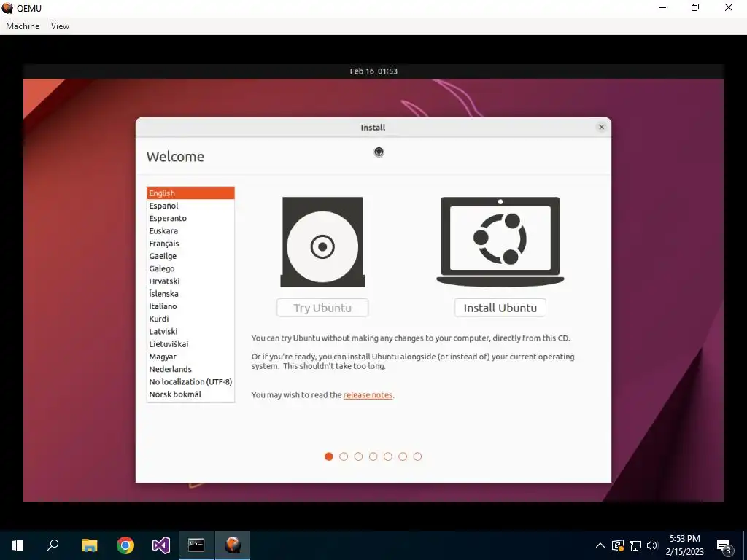This screenshot has width=747, height=560.
Task: Click the Install Ubuntu button
Action: pyautogui.click(x=500, y=308)
